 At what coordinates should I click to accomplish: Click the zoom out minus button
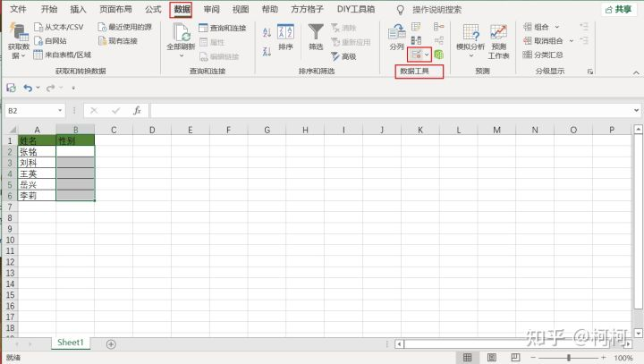click(x=533, y=358)
